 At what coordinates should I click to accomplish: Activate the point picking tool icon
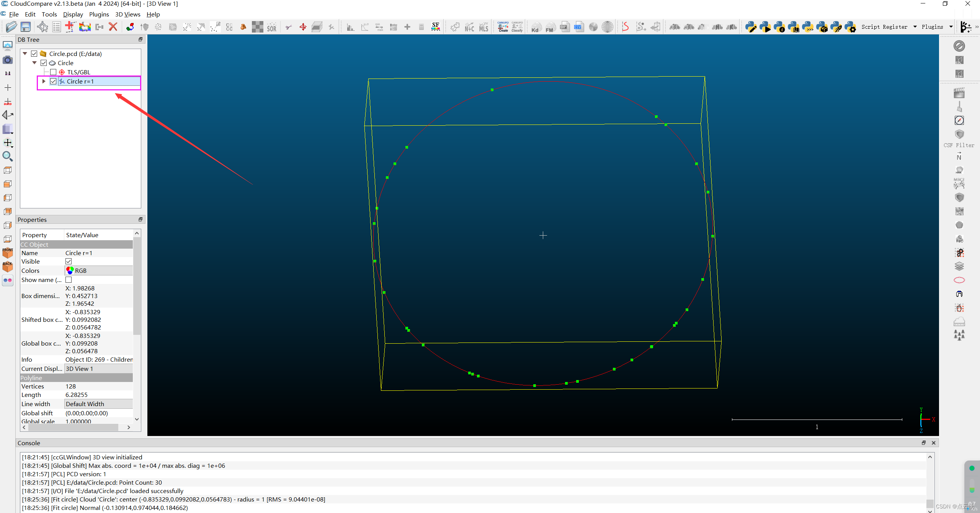(42, 27)
